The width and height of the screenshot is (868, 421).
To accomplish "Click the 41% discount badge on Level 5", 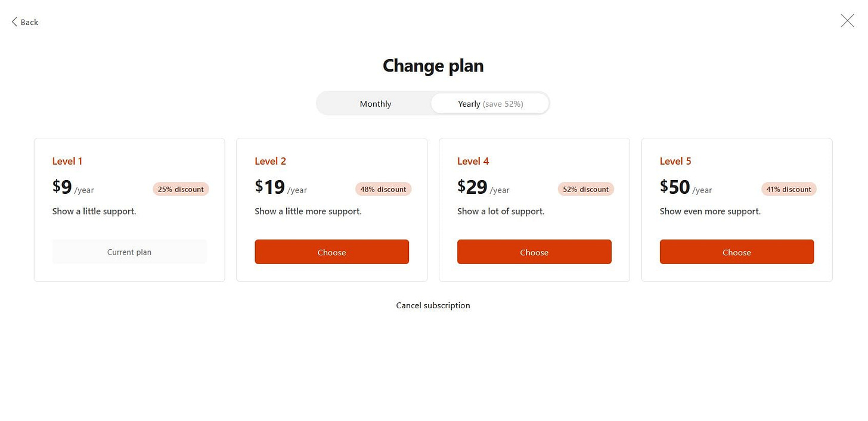I will point(789,189).
